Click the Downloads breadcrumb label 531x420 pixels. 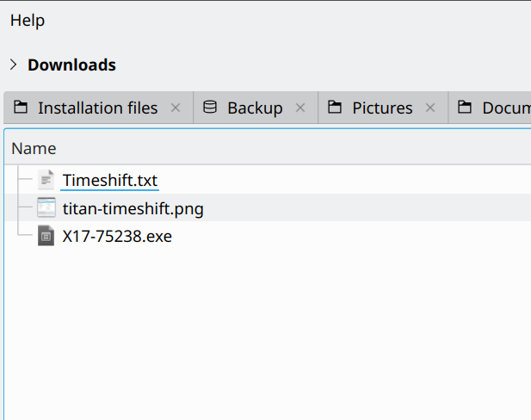[71, 65]
